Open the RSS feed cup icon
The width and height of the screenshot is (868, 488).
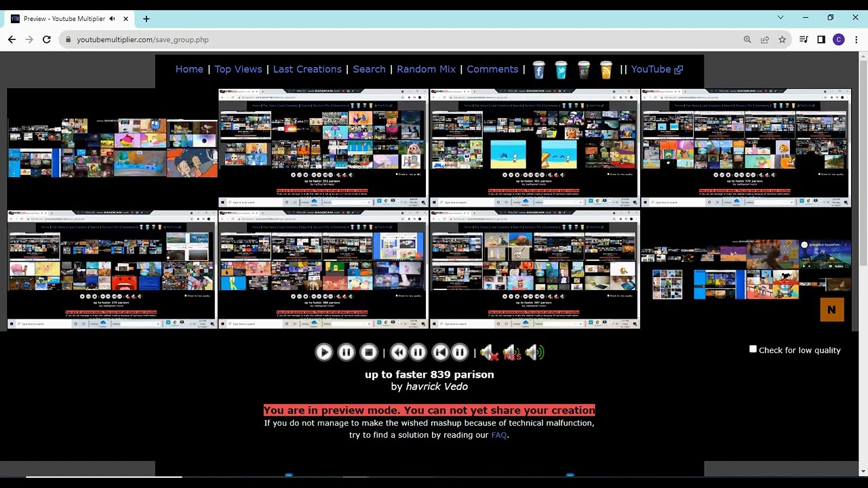tap(606, 70)
